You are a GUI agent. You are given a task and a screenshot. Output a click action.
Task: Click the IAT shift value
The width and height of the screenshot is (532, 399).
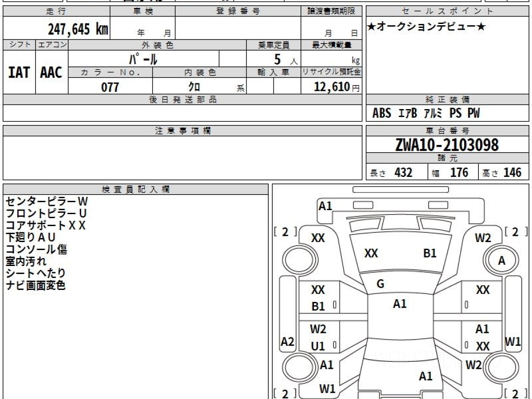click(19, 72)
